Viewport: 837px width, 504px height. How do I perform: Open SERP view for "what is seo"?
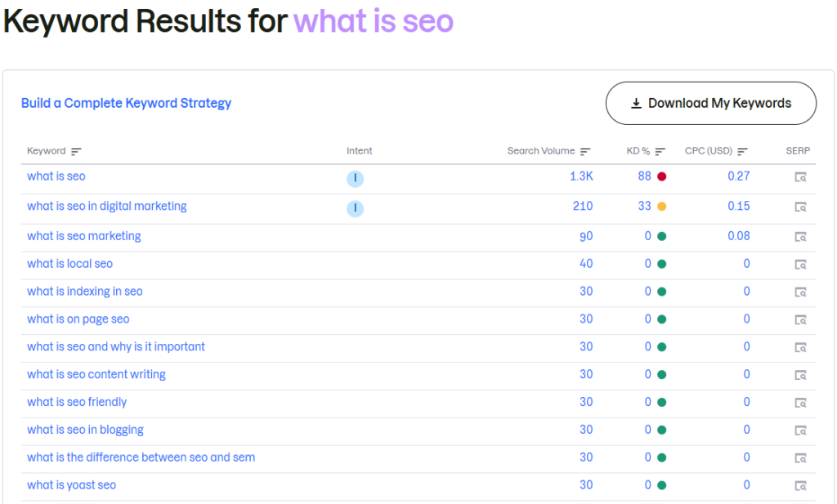coord(799,177)
